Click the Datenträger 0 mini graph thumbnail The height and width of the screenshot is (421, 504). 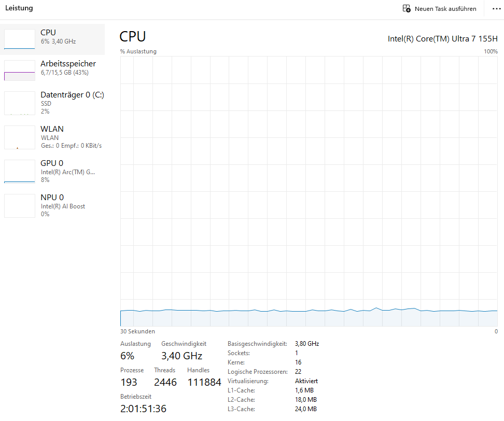20,103
